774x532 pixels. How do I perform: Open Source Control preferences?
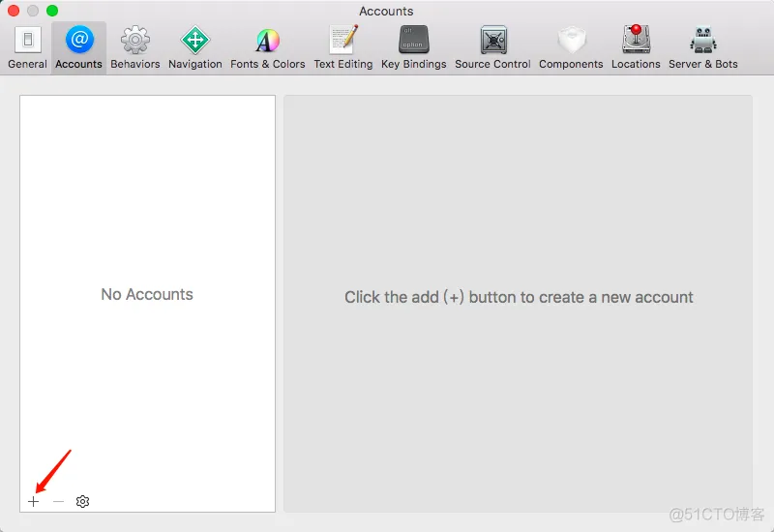[x=492, y=47]
